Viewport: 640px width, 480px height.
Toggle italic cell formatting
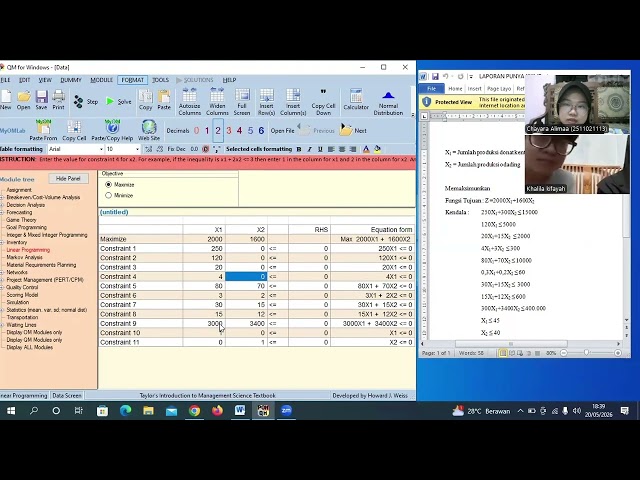point(309,149)
